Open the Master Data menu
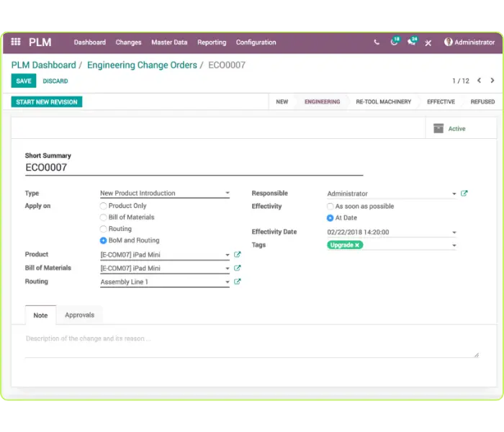This screenshot has width=504, height=432. pos(169,42)
